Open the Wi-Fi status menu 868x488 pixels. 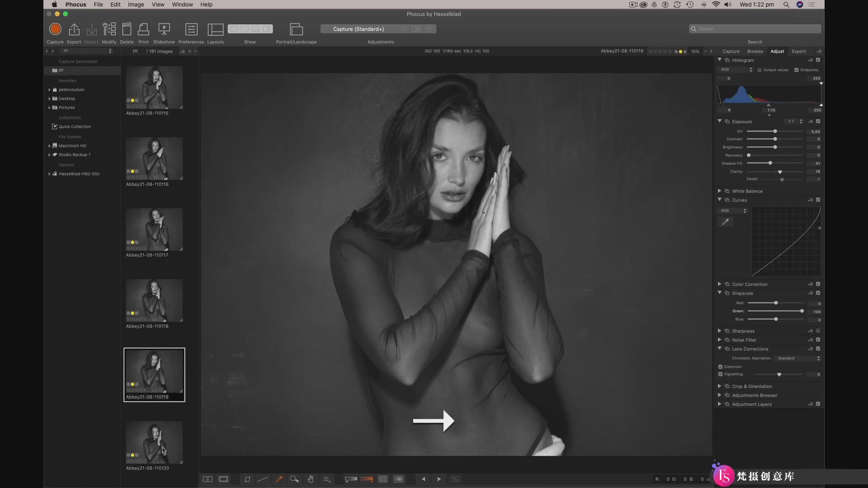click(716, 5)
